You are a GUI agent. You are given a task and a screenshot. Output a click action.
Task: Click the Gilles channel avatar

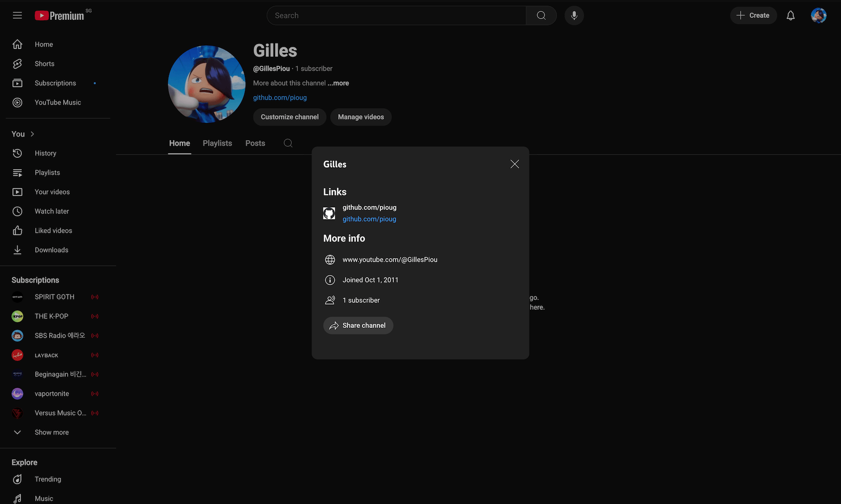207,84
